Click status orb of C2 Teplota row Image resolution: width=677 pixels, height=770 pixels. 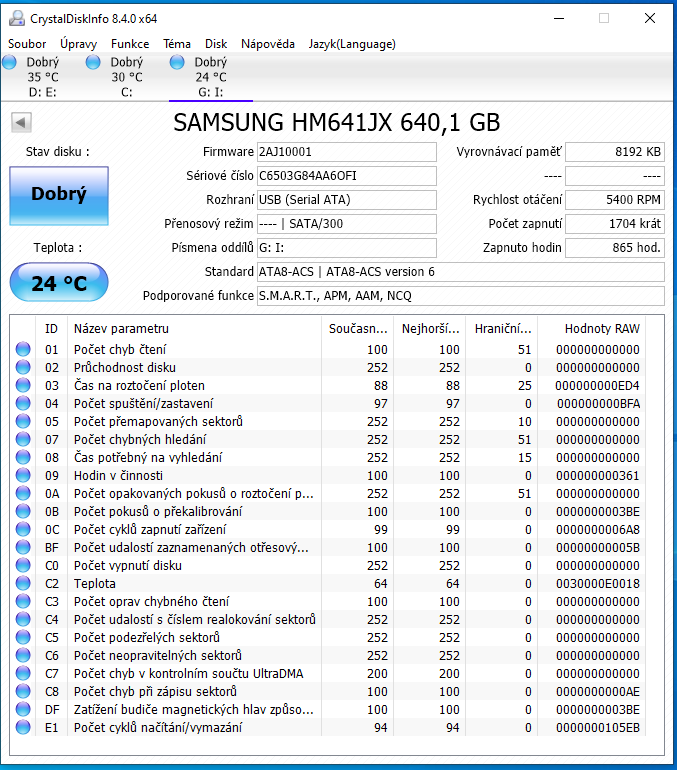[x=23, y=583]
